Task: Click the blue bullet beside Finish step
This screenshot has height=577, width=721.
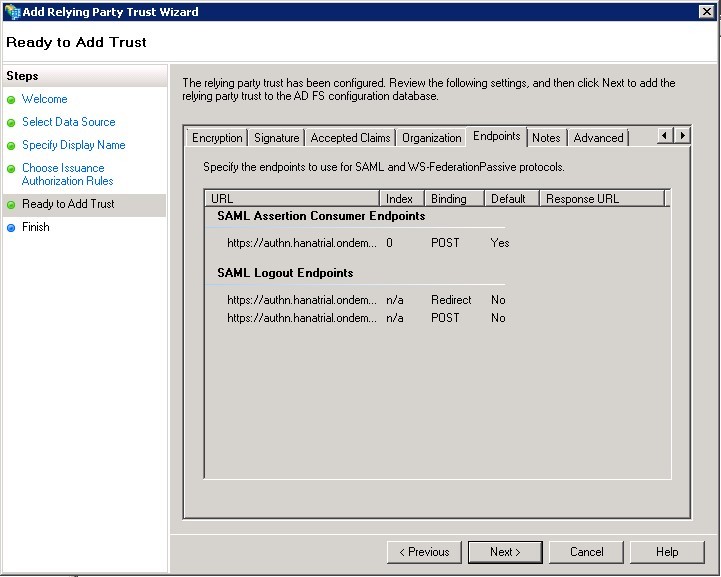Action: coord(12,228)
